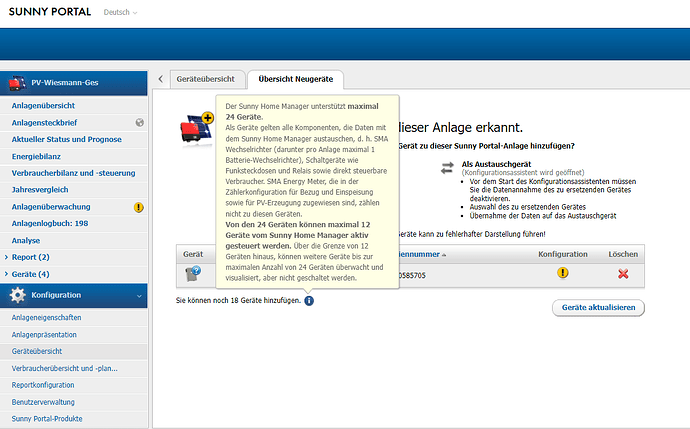
Task: Open Verbraucherübersicht und -plan... entry
Action: pyautogui.click(x=64, y=368)
